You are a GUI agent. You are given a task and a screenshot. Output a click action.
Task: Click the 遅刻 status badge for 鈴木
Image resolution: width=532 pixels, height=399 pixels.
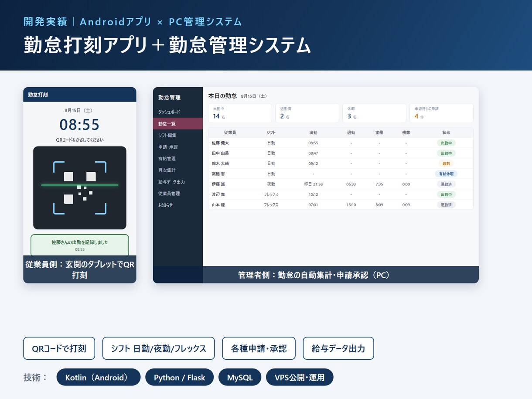click(446, 164)
